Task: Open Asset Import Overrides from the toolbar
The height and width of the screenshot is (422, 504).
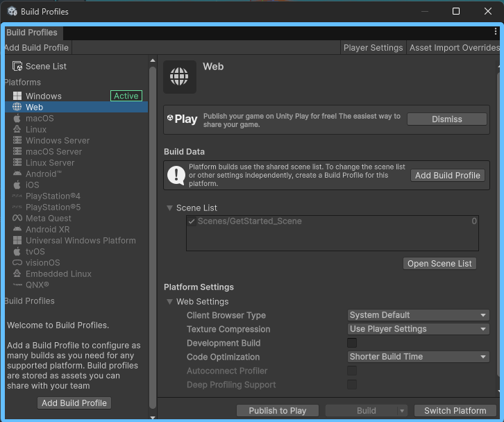Action: (454, 48)
